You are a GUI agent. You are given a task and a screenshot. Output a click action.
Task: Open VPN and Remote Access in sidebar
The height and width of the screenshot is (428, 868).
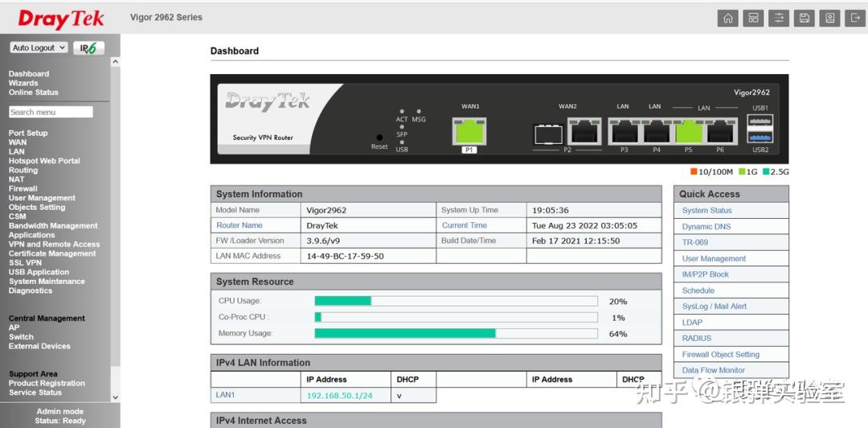[x=55, y=244]
